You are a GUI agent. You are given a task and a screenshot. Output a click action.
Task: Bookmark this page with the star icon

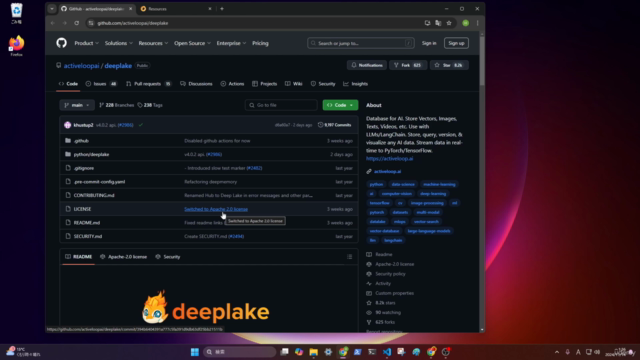click(x=449, y=23)
